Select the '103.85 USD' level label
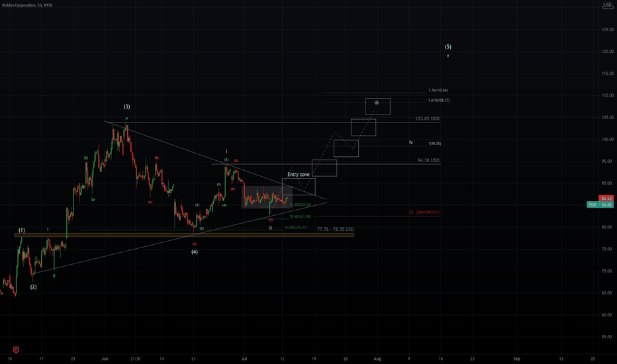The width and height of the screenshot is (617, 364). [428, 118]
